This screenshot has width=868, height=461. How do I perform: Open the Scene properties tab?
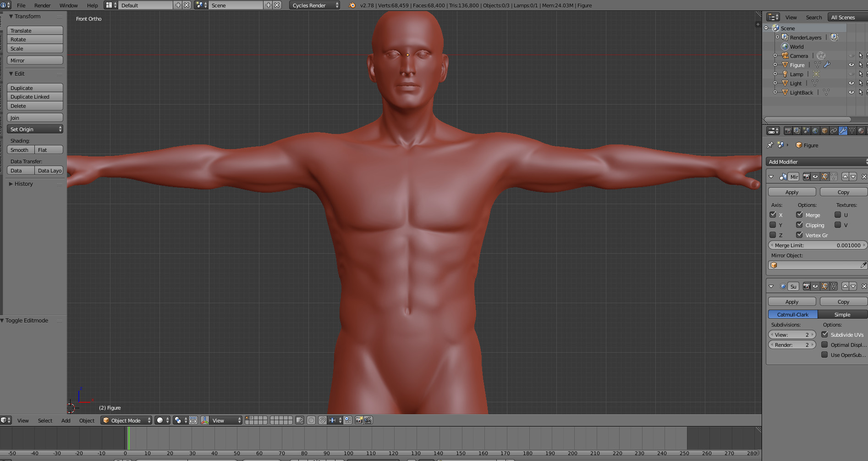[x=806, y=131]
